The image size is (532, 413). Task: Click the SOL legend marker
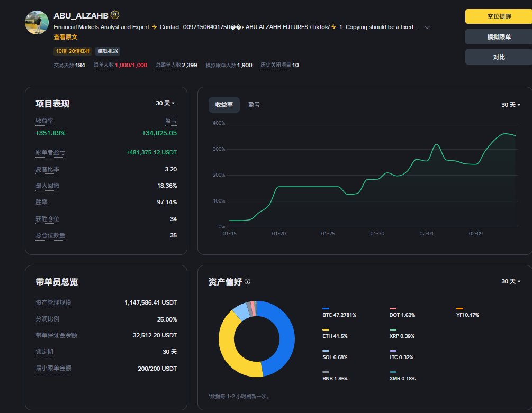click(x=326, y=351)
